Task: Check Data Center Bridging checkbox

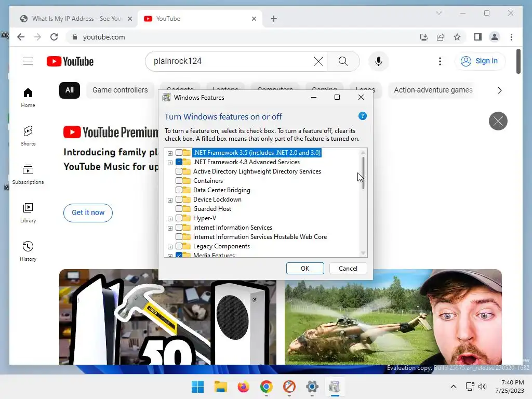Action: [179, 190]
